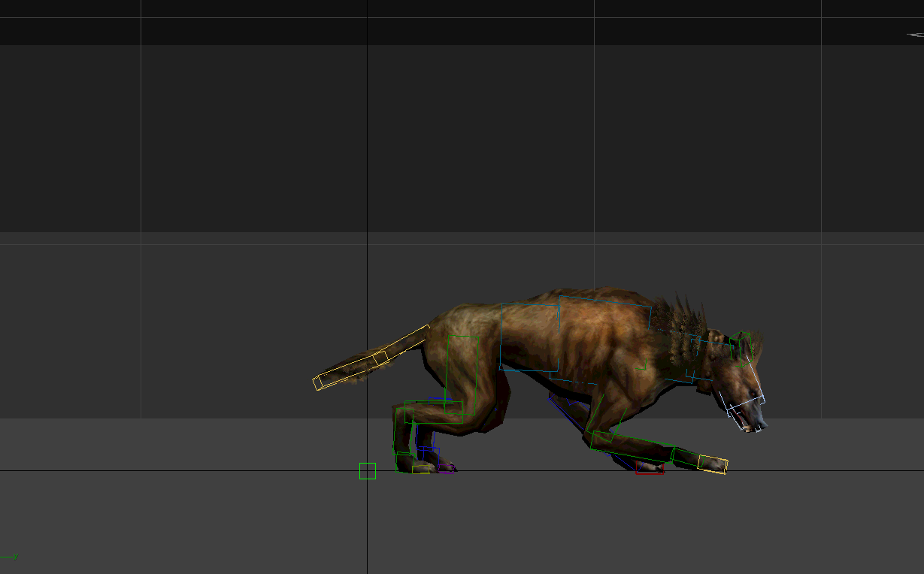Click the small green marker on the shoulder
This screenshot has width=924, height=574.
coord(641,367)
